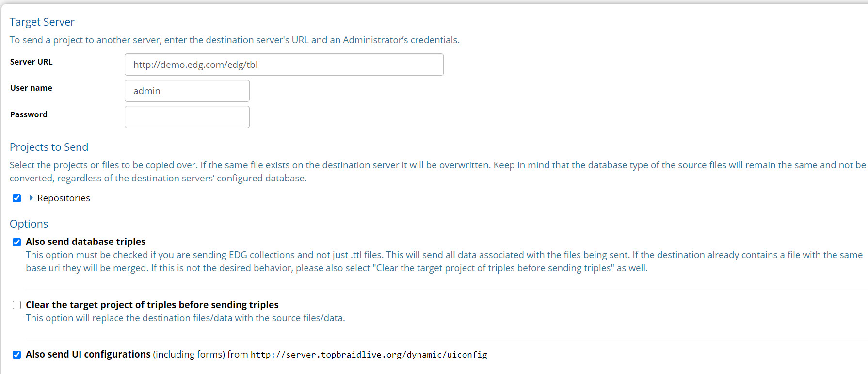868x374 pixels.
Task: Click the 'Also send UI configurations' label text
Action: click(x=88, y=354)
